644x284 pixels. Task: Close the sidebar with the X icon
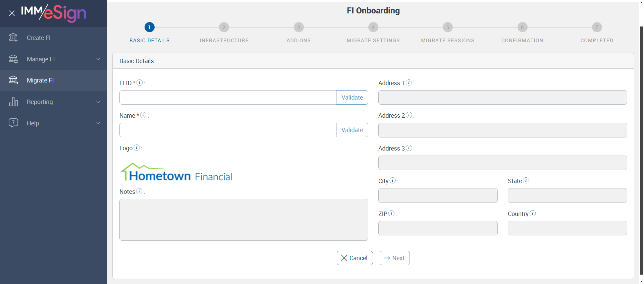click(x=12, y=13)
